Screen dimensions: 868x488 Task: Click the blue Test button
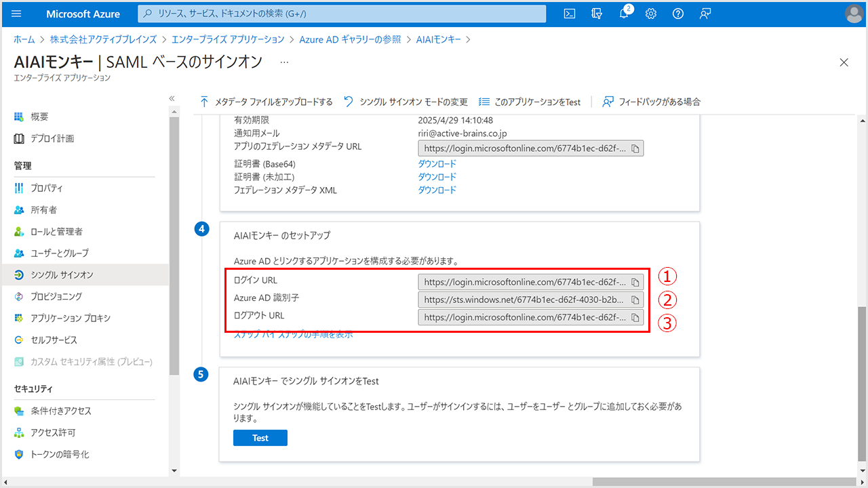tap(260, 438)
